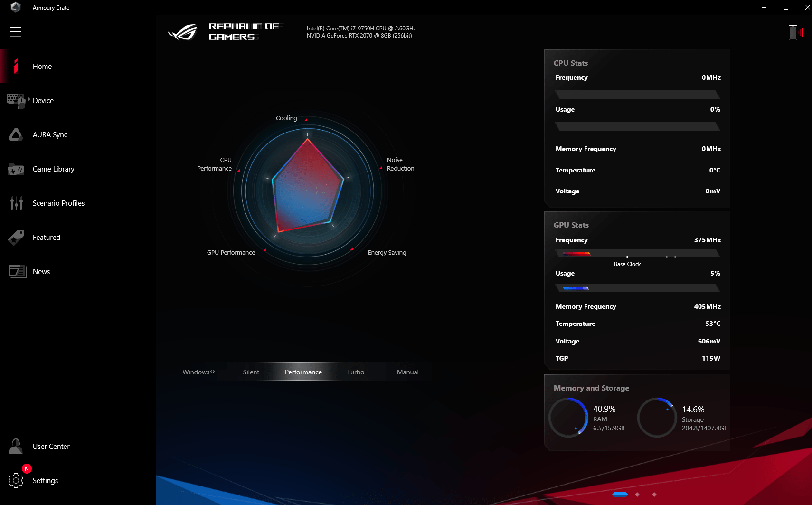Click the RAM usage ring gauge
812x505 pixels.
pyautogui.click(x=568, y=418)
